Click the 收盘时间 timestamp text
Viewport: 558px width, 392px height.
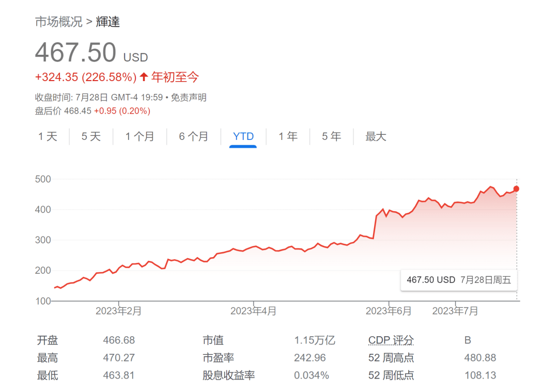[x=100, y=98]
